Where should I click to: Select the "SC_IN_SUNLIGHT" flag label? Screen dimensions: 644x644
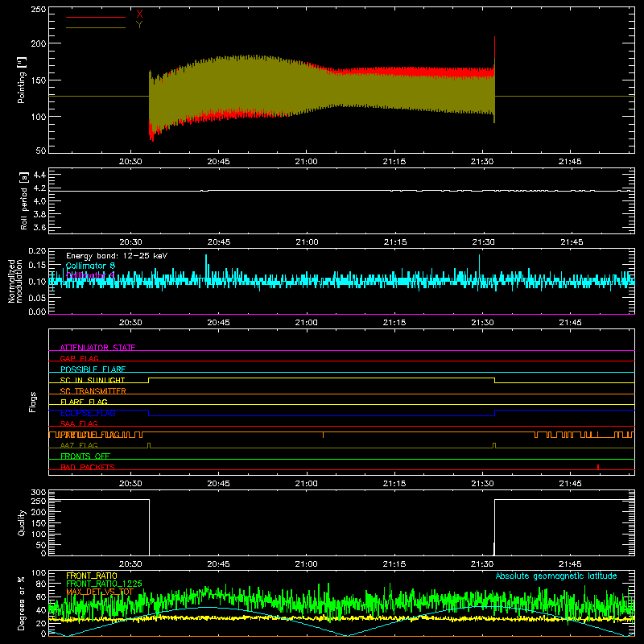point(93,380)
